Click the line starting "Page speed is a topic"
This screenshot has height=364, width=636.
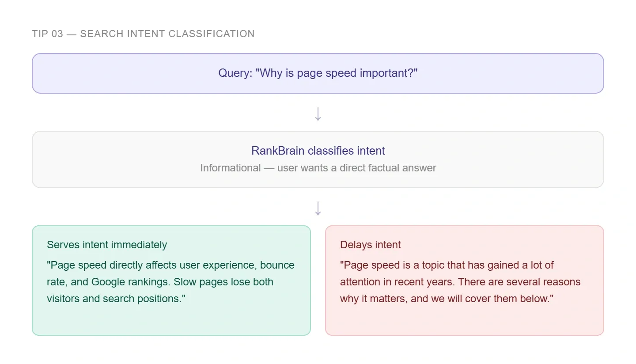point(447,265)
